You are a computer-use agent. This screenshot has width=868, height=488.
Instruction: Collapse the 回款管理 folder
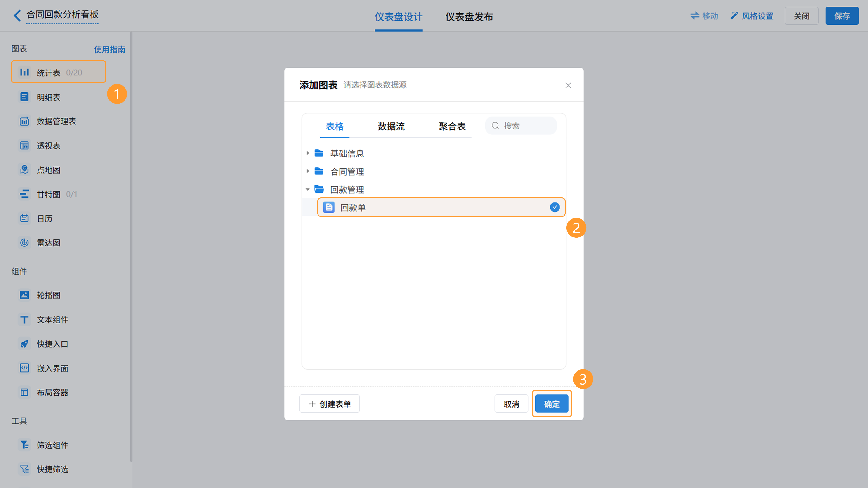click(308, 190)
